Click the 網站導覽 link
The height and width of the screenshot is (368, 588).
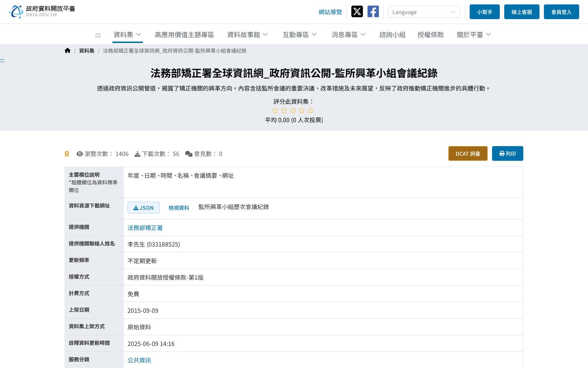[x=330, y=12]
